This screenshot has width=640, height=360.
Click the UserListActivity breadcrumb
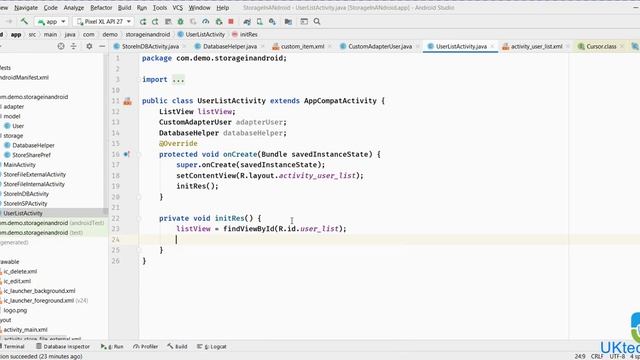[x=201, y=34]
